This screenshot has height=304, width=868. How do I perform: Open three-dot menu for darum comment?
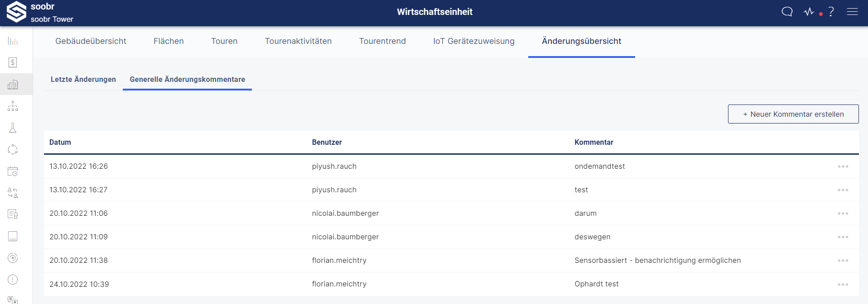(x=843, y=214)
